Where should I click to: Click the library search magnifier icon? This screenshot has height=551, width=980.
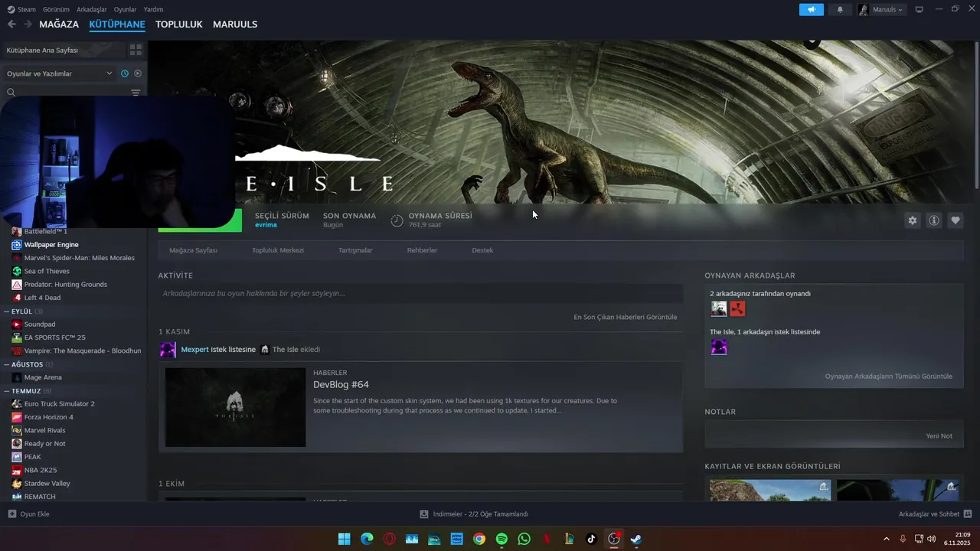11,93
